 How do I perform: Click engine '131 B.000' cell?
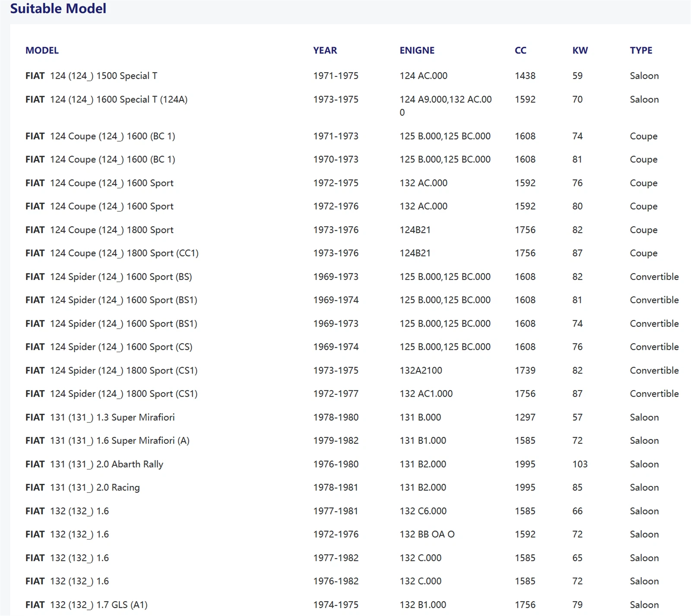[x=420, y=417]
